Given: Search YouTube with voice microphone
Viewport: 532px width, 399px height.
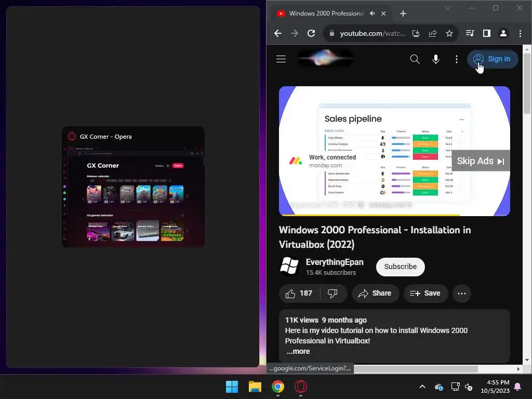Looking at the screenshot, I should 436,59.
